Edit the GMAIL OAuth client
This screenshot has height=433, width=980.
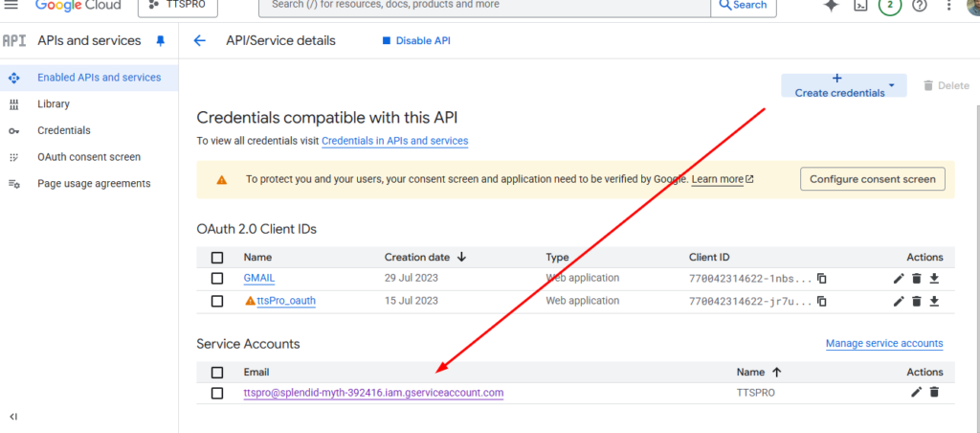[x=899, y=279]
